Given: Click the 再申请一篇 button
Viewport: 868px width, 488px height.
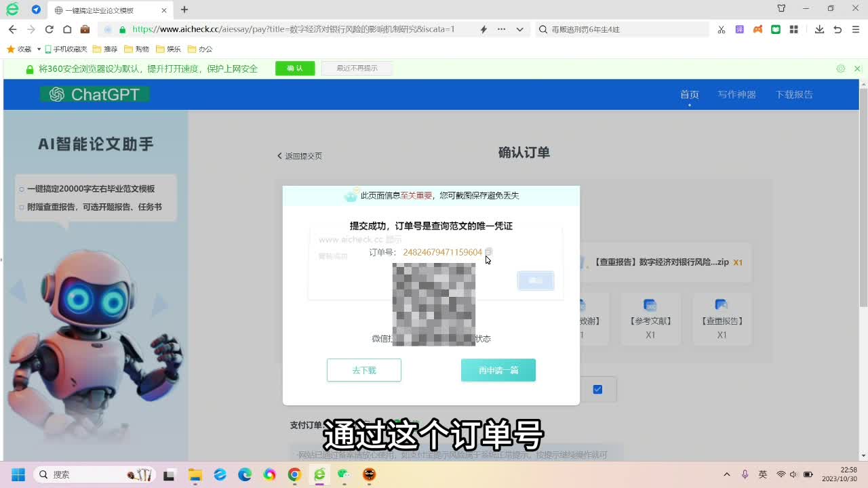Looking at the screenshot, I should pos(498,370).
